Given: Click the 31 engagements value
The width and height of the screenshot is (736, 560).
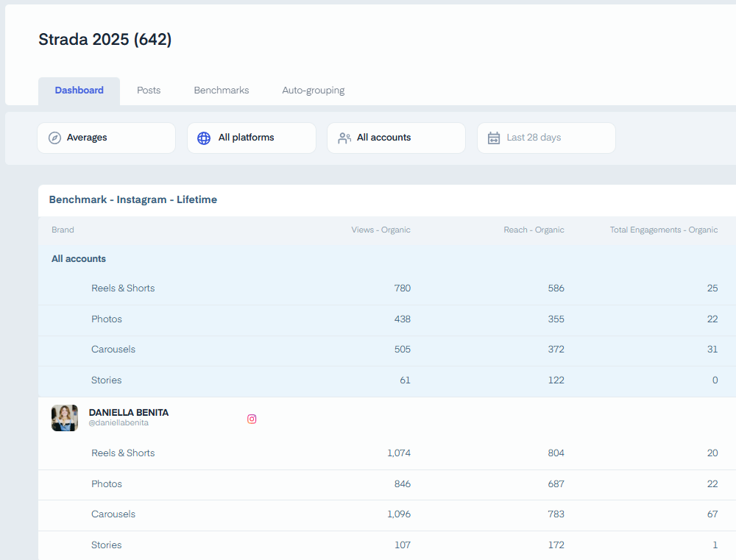Looking at the screenshot, I should (x=712, y=350).
